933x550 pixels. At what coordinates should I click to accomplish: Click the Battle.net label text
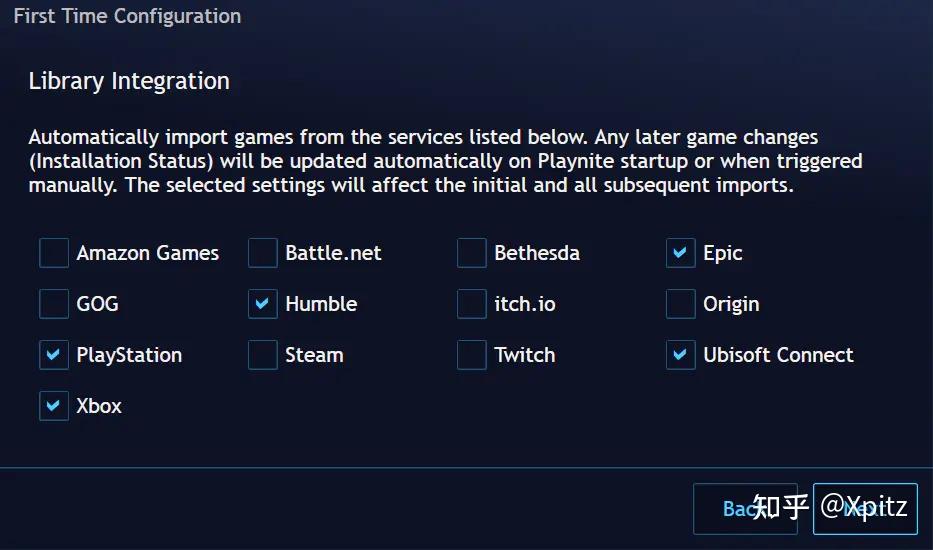tap(333, 253)
